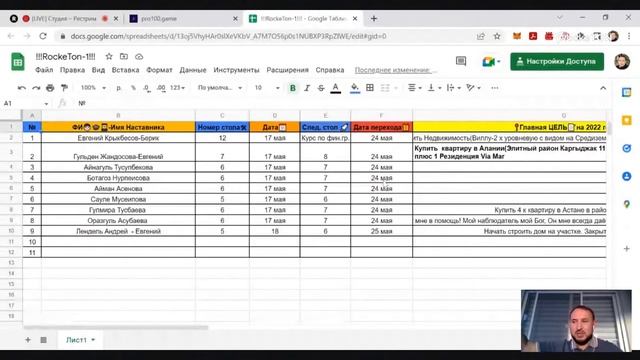Open the number format 123 dropdown
This screenshot has width=640, height=360.
(x=178, y=88)
